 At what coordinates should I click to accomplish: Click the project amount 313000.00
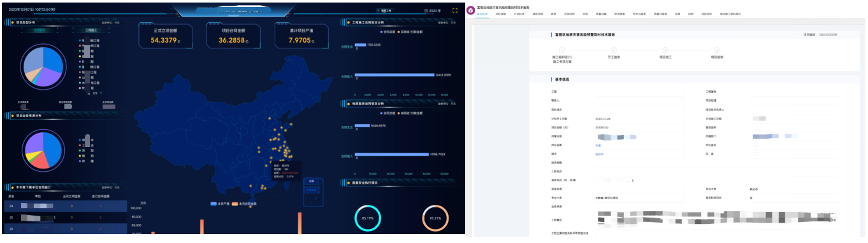[x=602, y=127]
